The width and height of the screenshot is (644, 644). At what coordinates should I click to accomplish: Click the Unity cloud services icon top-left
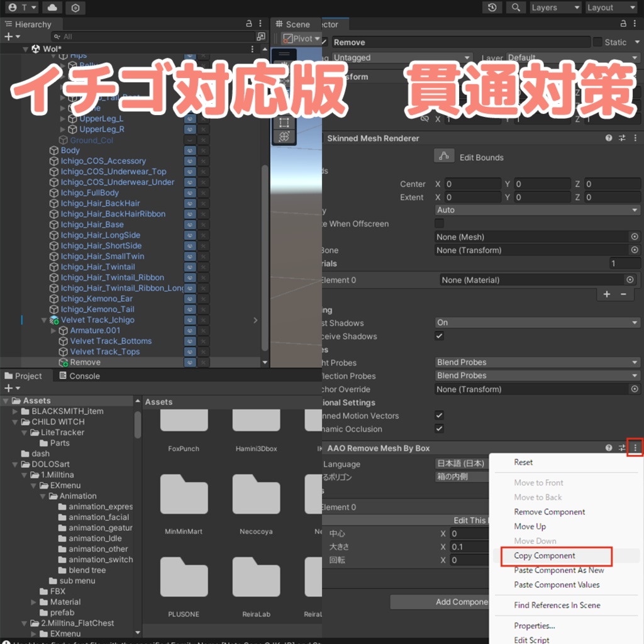point(52,8)
